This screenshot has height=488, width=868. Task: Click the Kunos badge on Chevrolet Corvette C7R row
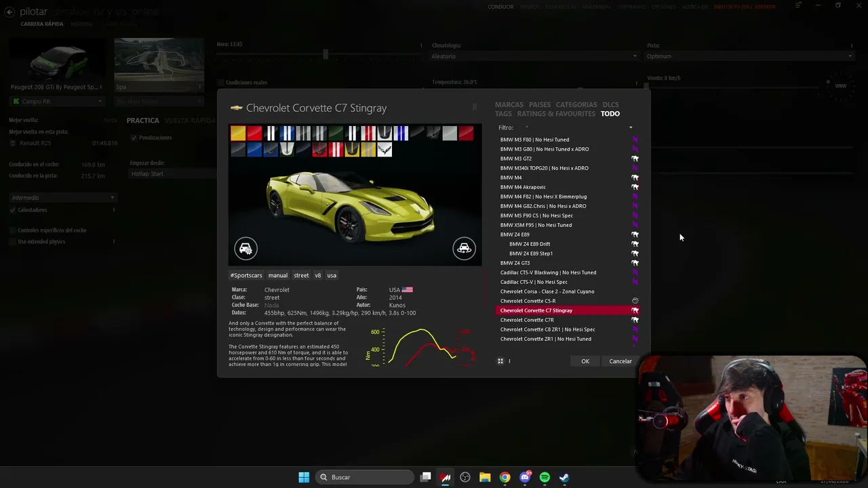tap(635, 320)
